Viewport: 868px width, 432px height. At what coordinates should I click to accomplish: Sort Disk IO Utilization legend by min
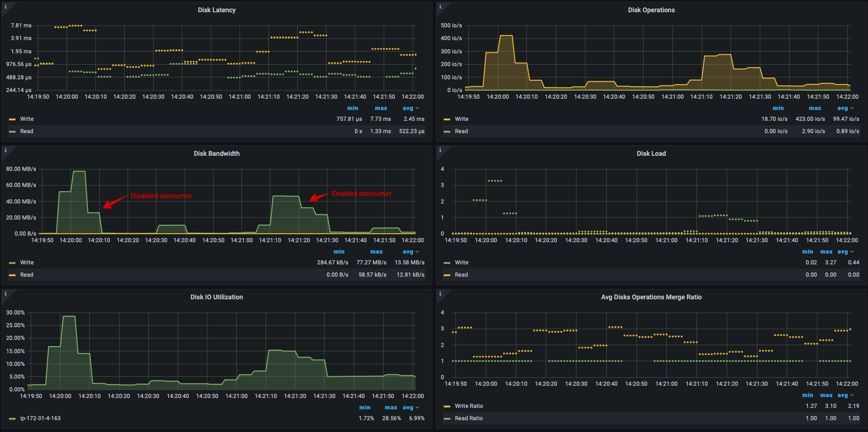[365, 407]
